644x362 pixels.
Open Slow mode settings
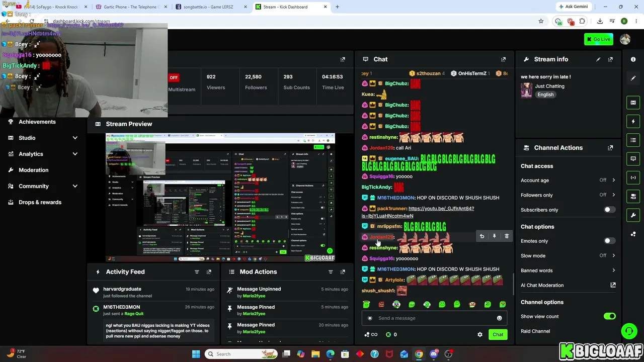[x=568, y=256]
